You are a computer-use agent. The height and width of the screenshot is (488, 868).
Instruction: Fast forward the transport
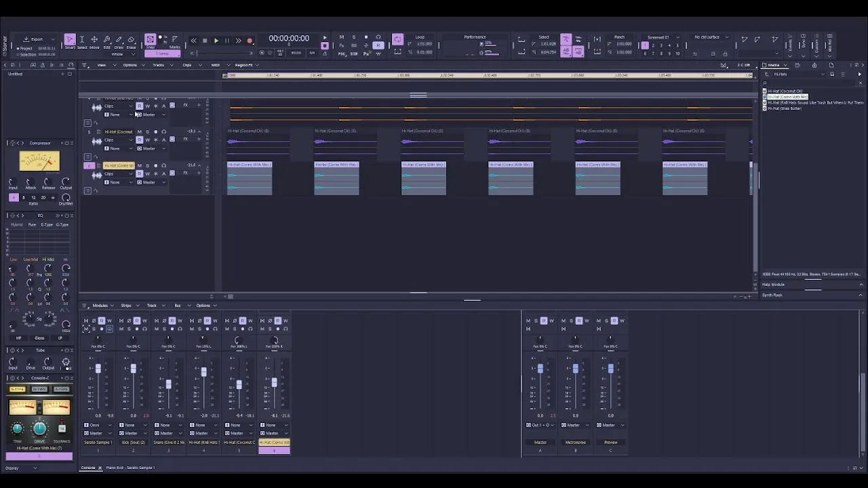[x=238, y=41]
